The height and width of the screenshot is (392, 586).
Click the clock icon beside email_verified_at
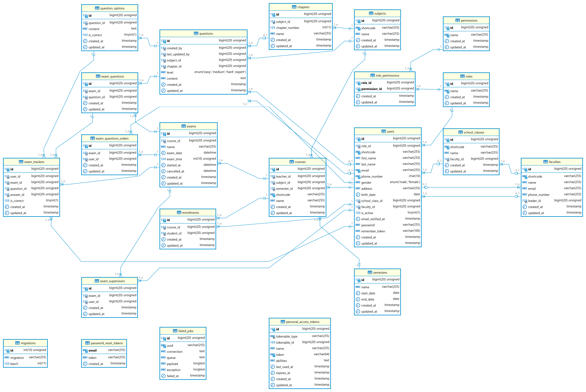click(358, 219)
